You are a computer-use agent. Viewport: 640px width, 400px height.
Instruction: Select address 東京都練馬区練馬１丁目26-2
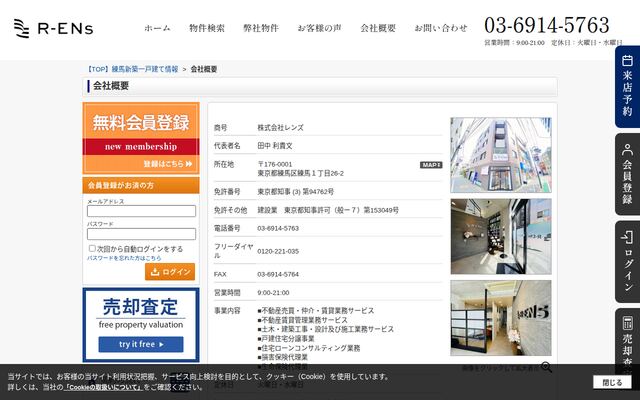pos(300,173)
